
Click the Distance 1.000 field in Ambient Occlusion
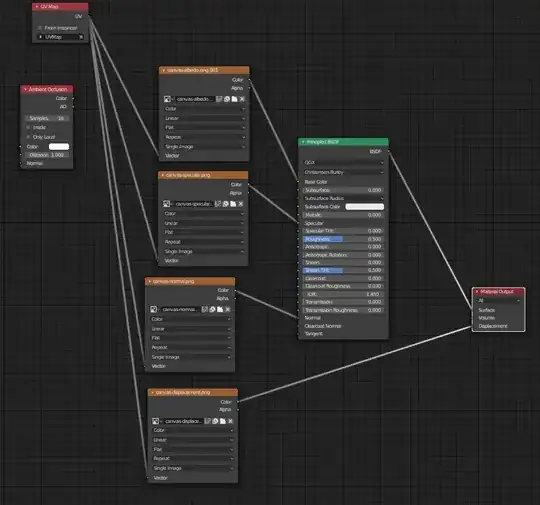coord(46,155)
